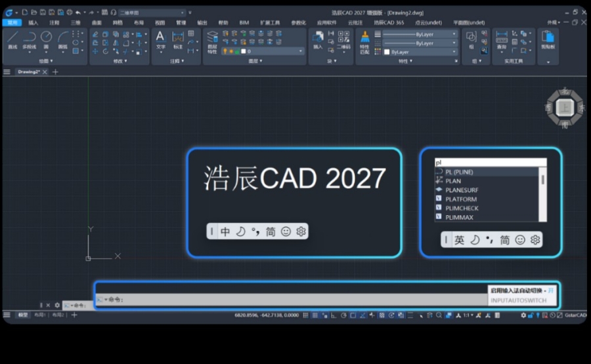591x364 pixels.
Task: Open the middle ByLayer lineweight dropdown
Action: (420, 43)
